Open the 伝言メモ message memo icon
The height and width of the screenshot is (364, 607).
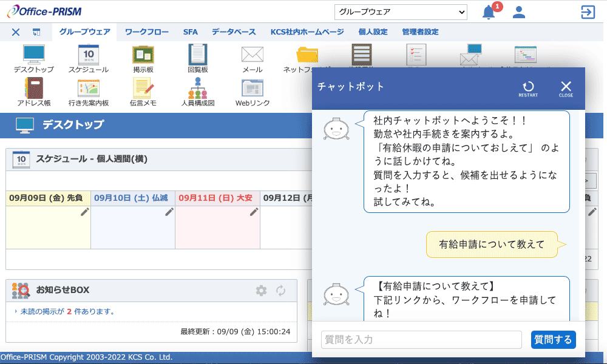click(x=143, y=89)
